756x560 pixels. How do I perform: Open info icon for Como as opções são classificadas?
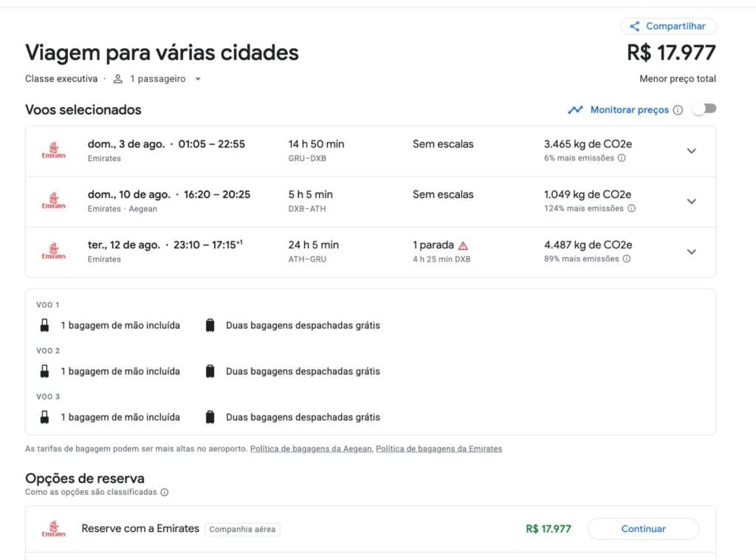click(165, 492)
